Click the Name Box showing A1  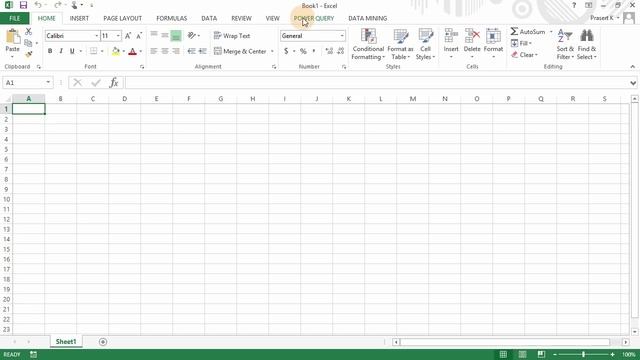28,82
